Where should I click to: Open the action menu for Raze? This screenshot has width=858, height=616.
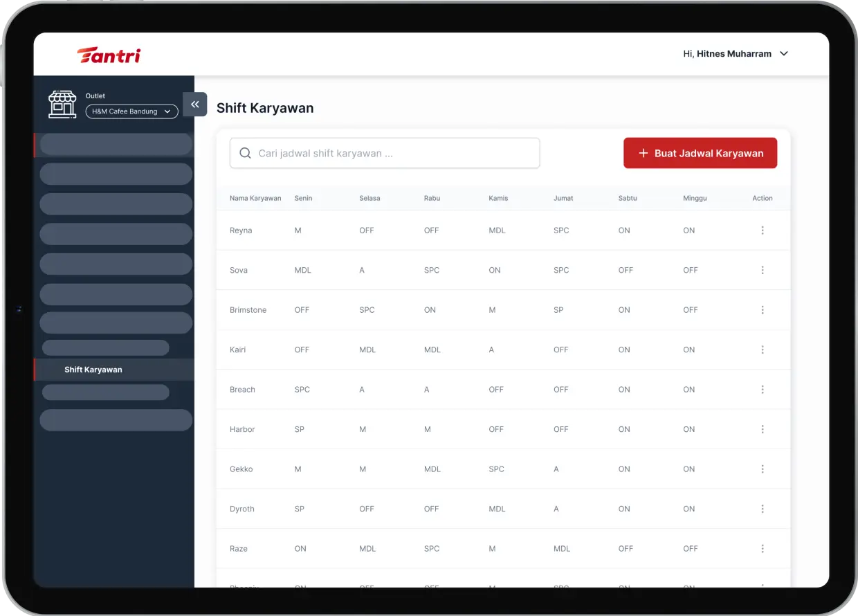click(x=762, y=549)
